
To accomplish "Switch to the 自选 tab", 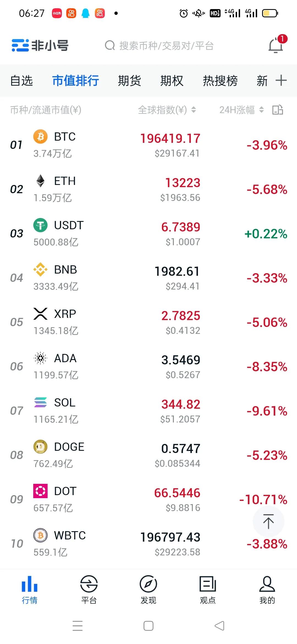I will click(x=21, y=81).
